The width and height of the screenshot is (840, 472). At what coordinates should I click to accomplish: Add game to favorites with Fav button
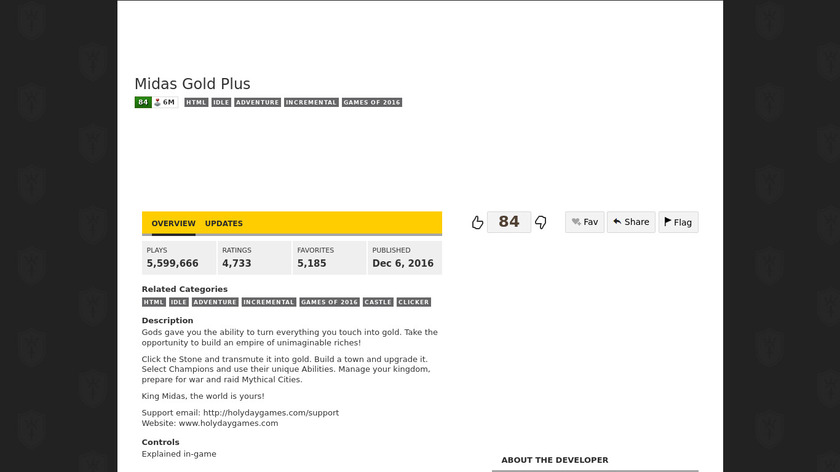click(585, 222)
